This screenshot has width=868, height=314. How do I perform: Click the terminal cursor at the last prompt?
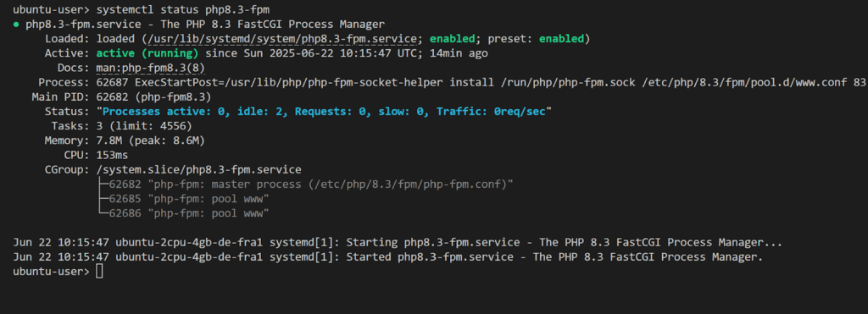tap(99, 272)
